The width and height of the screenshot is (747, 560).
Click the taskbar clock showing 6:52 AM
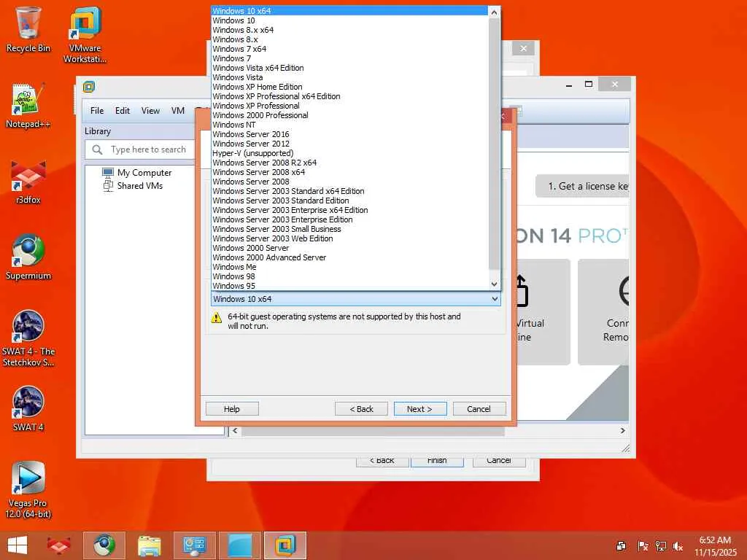(x=715, y=546)
